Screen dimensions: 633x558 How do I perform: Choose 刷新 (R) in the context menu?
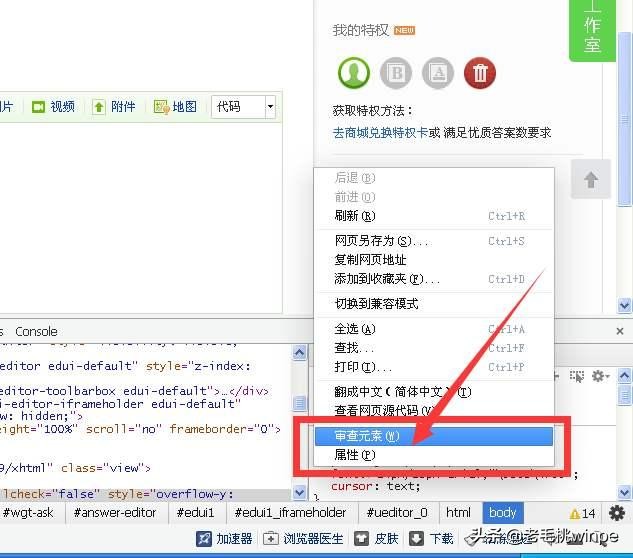tap(433, 216)
